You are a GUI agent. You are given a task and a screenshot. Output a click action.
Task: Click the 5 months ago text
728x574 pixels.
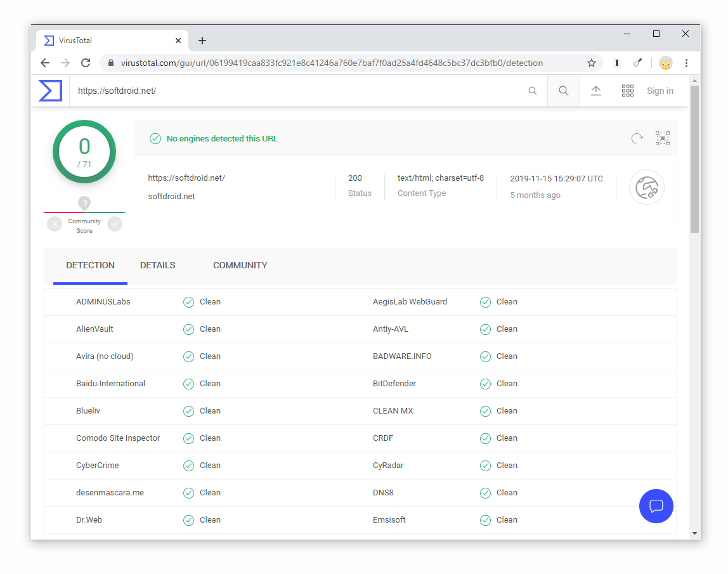click(535, 195)
